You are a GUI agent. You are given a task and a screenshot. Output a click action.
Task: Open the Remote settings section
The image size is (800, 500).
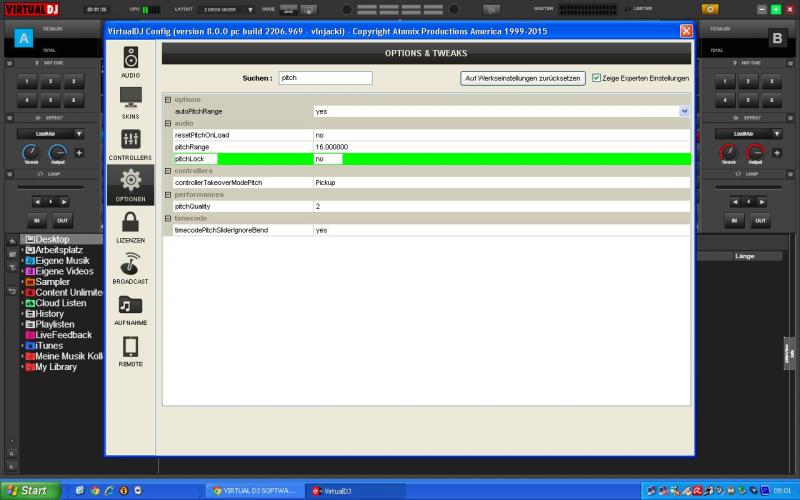click(x=130, y=351)
